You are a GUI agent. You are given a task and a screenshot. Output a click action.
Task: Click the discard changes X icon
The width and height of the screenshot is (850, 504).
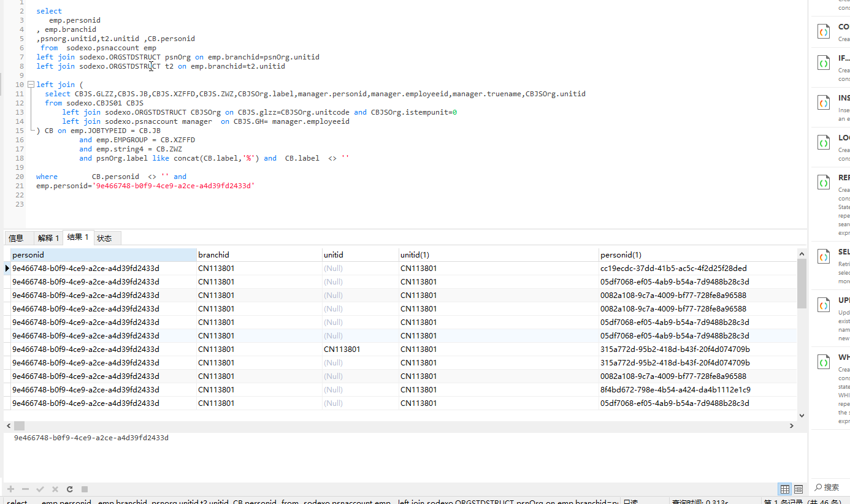55,489
